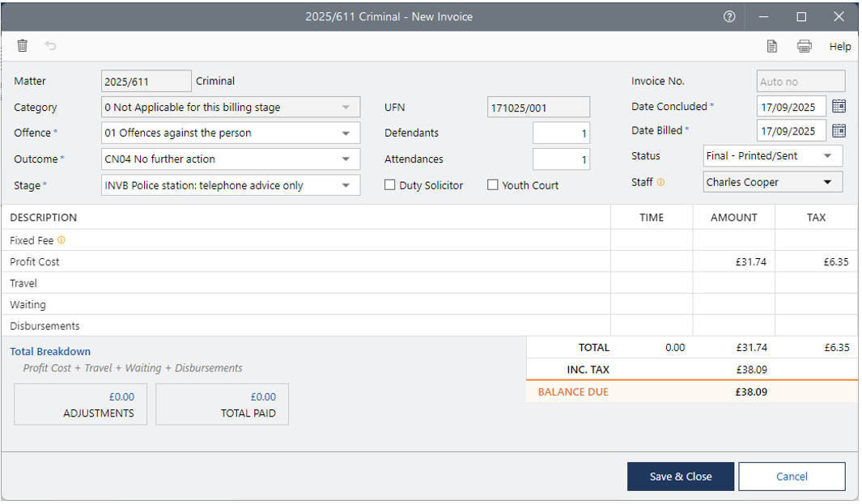Open the Date Concluded calendar picker
Viewport: 862px width, 504px height.
coord(839,106)
